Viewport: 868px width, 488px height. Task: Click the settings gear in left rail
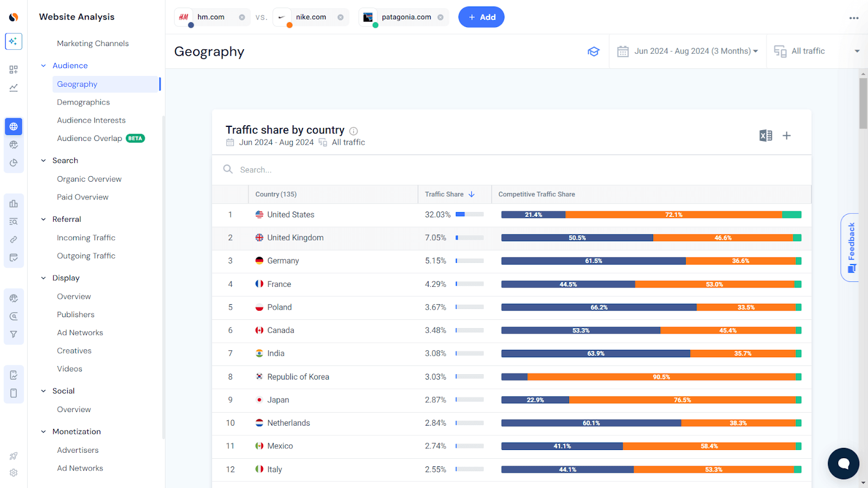point(14,473)
